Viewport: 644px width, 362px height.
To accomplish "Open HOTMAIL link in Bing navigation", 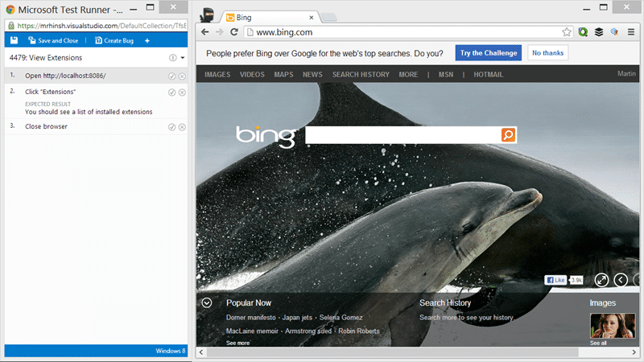I will click(x=489, y=74).
